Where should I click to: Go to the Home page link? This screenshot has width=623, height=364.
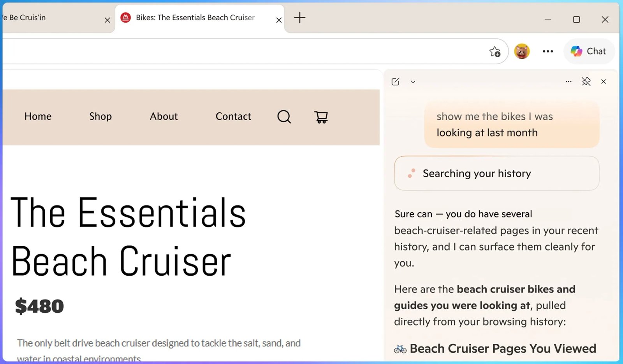[x=38, y=116]
